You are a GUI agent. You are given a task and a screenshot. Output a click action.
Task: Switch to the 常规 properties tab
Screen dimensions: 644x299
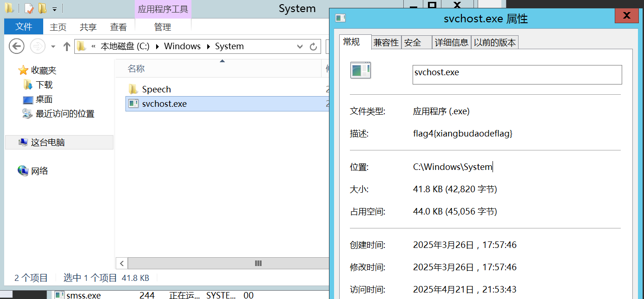pyautogui.click(x=355, y=42)
